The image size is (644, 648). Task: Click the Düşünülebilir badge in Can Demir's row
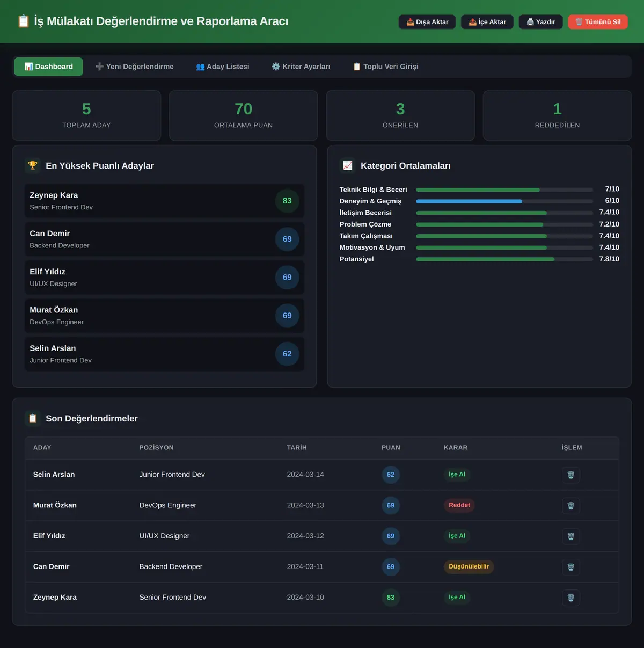(469, 566)
